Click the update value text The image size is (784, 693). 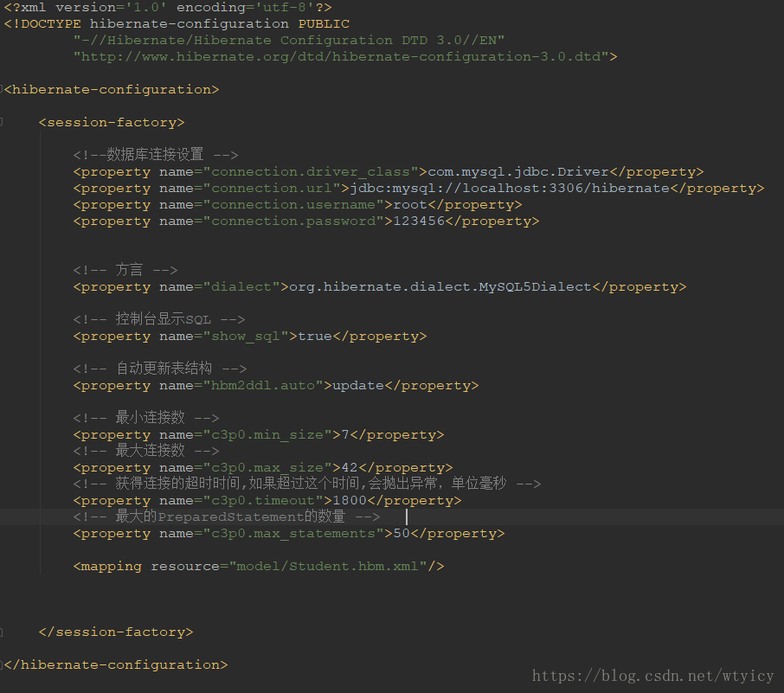(358, 386)
